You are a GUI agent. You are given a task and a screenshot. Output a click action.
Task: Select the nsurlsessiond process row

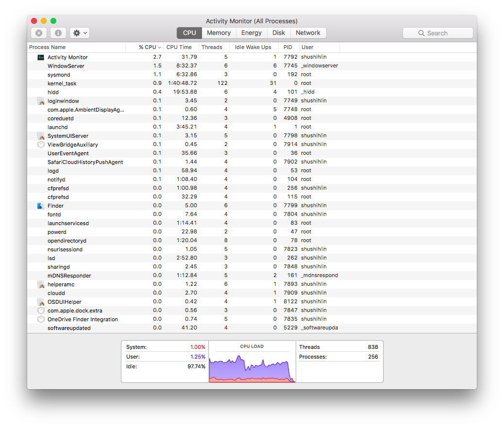252,249
